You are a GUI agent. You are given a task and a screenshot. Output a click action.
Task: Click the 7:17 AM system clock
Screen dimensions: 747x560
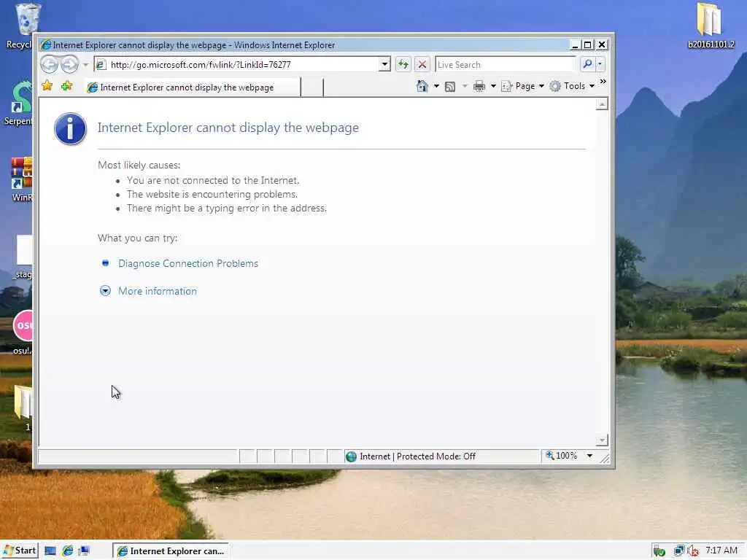721,551
